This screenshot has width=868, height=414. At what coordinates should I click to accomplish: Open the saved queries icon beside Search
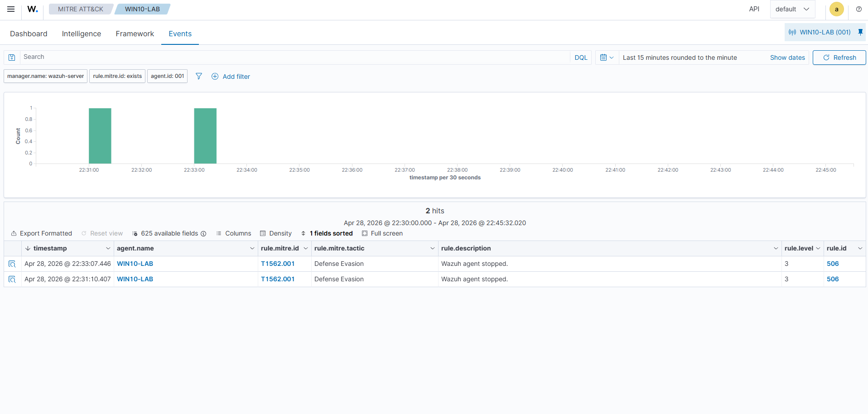point(12,58)
